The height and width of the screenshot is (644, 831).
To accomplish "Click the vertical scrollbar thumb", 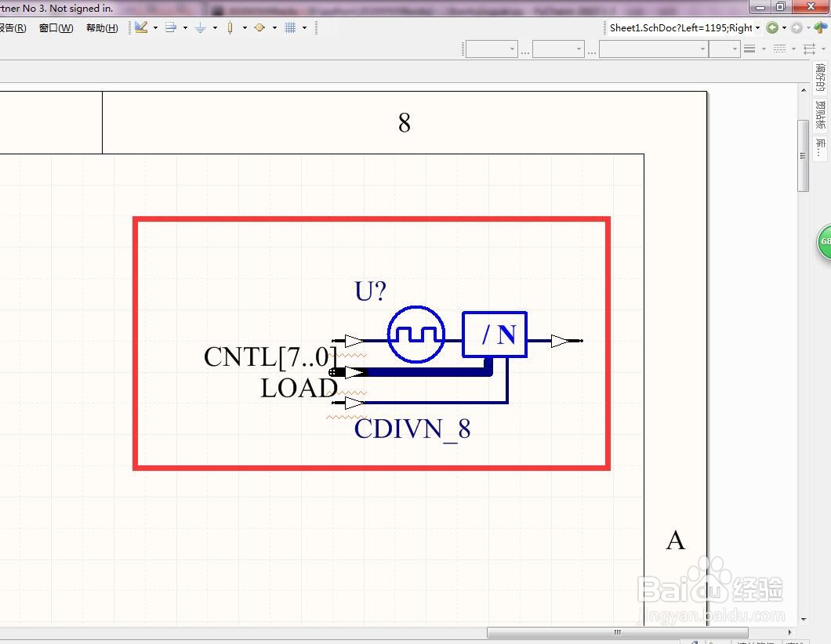I will (803, 156).
